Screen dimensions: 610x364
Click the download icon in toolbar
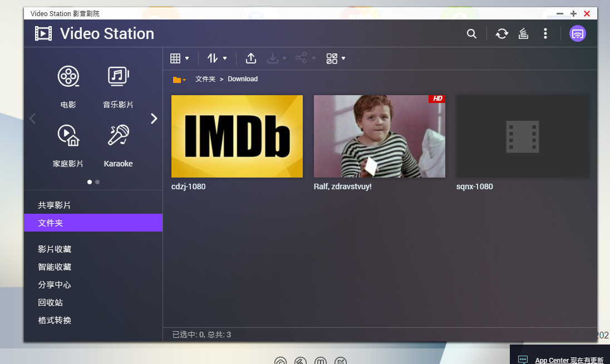point(273,58)
